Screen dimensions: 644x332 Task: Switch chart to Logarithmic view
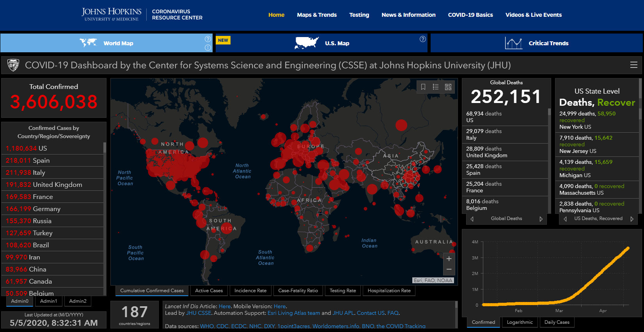[520, 322]
